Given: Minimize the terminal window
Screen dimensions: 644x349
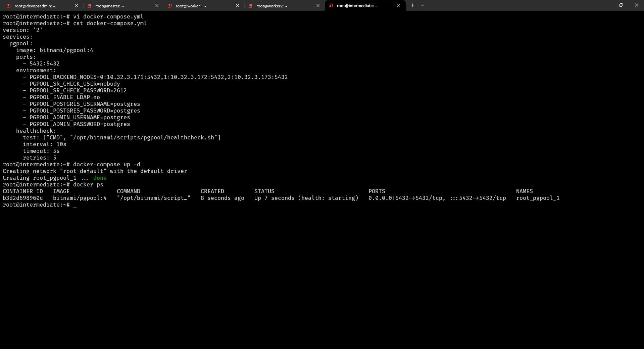Looking at the screenshot, I should [x=606, y=5].
